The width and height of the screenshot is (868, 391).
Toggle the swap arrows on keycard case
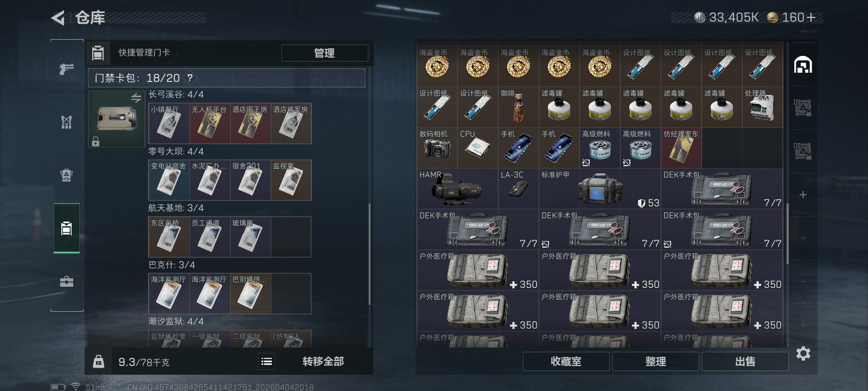(136, 98)
